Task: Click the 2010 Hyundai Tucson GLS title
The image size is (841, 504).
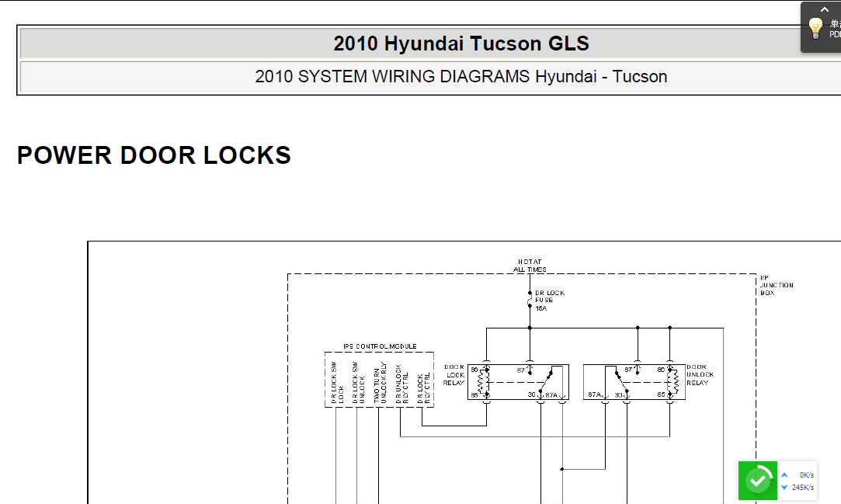Action: (461, 43)
